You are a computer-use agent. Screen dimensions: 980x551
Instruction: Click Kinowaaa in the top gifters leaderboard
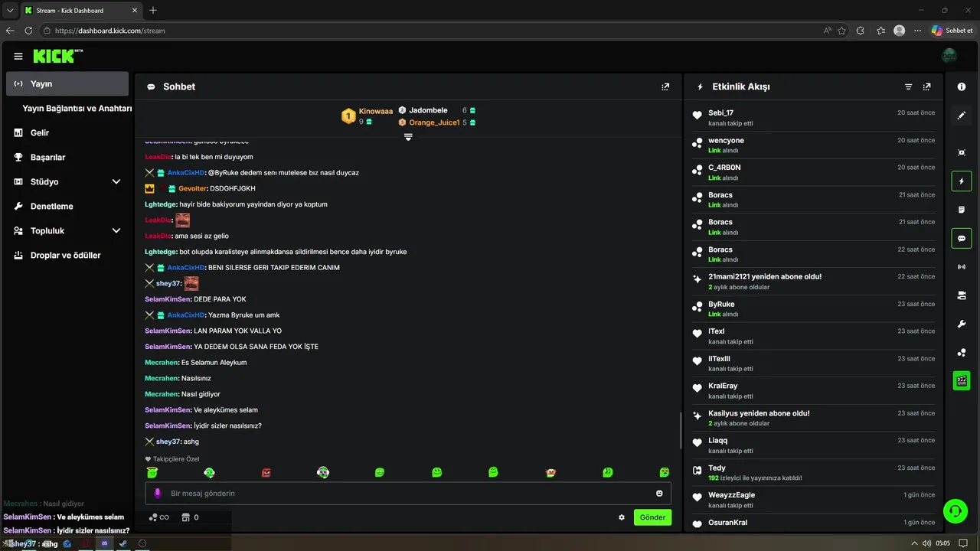point(375,111)
